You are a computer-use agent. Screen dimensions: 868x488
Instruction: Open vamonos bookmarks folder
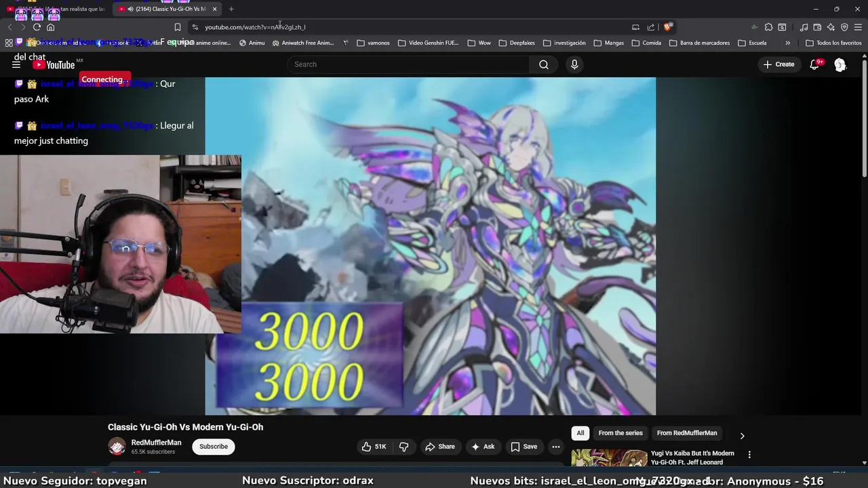(x=373, y=43)
